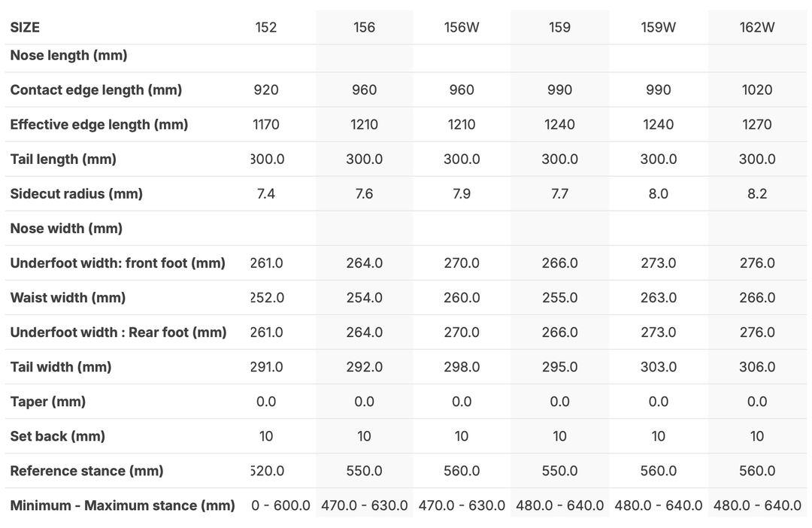Click the Set back row label

coord(58,435)
